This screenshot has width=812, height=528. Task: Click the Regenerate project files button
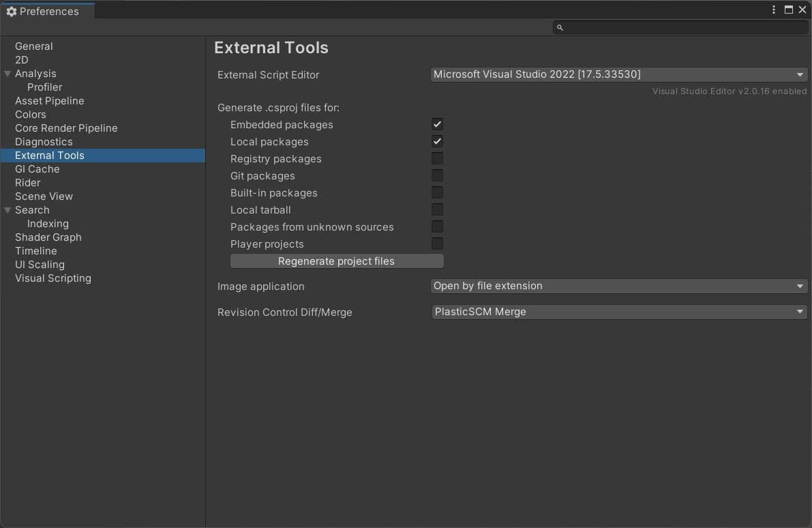[x=336, y=261]
